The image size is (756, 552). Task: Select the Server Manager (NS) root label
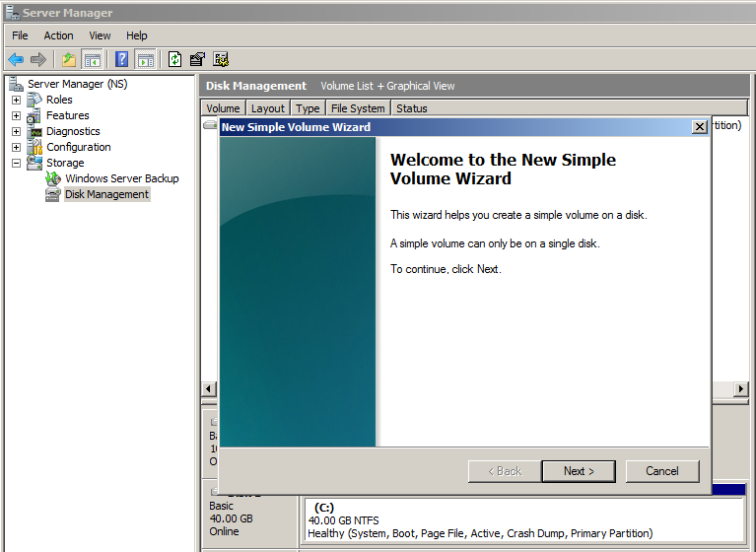pyautogui.click(x=78, y=84)
